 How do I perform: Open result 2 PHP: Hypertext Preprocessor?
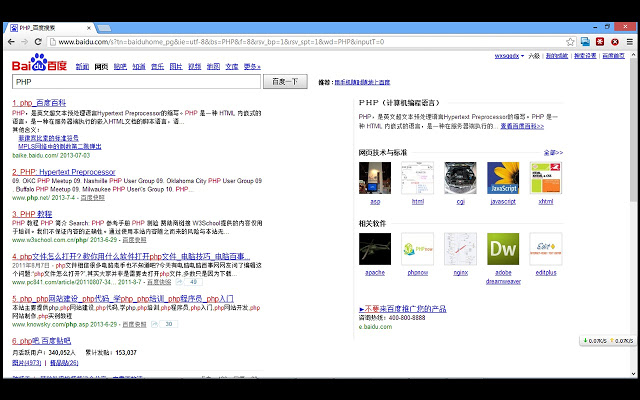click(x=64, y=172)
